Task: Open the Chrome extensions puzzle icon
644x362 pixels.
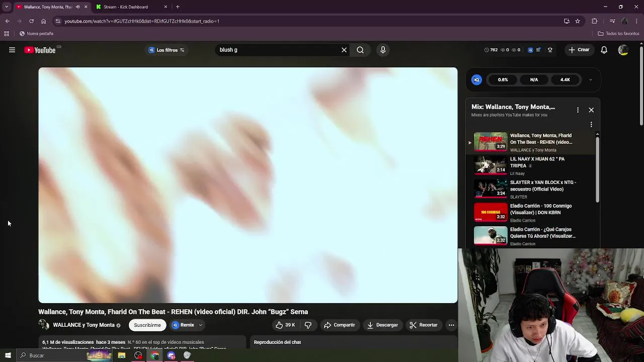Action: click(595, 21)
